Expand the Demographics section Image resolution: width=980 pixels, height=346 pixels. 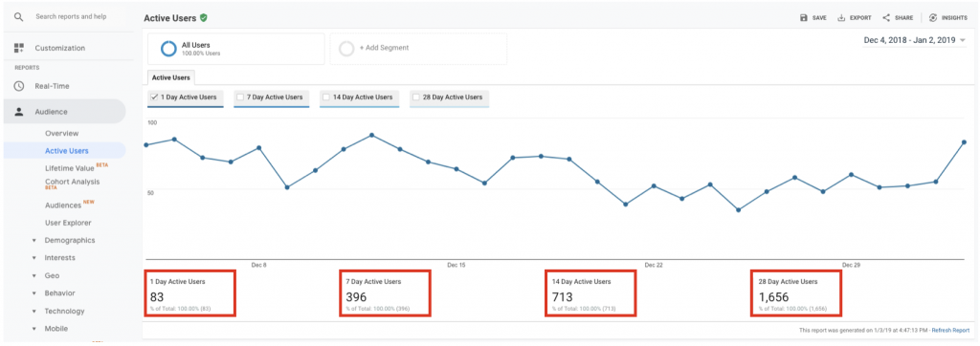pyautogui.click(x=33, y=241)
